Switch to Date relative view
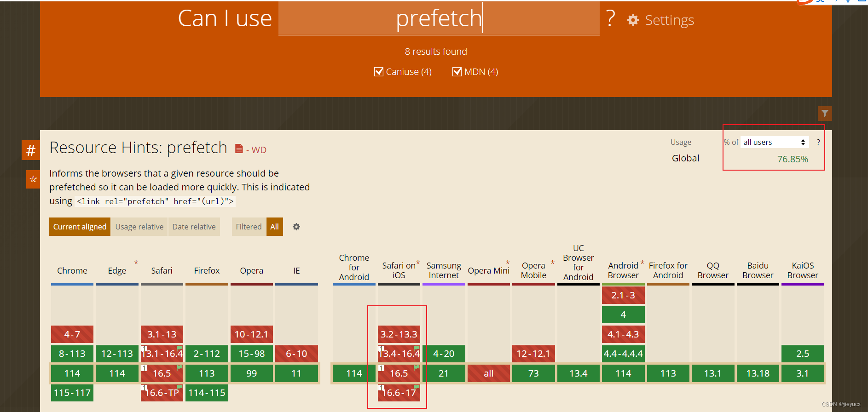868x412 pixels. point(194,227)
